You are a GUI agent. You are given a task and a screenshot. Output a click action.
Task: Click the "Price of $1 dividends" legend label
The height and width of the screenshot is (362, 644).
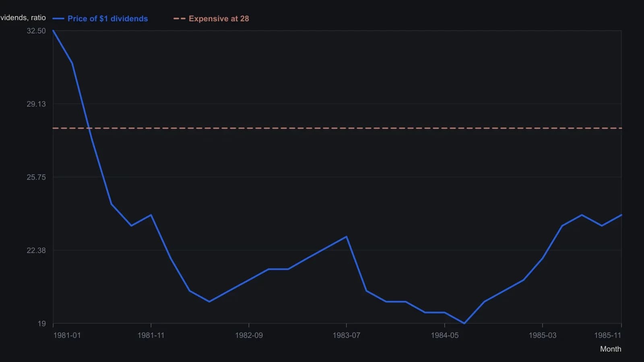[107, 19]
